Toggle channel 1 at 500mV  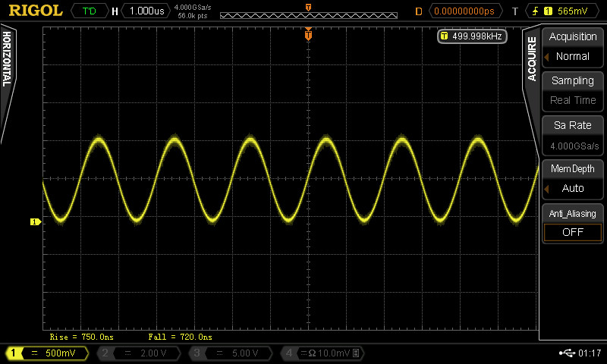tap(47, 353)
